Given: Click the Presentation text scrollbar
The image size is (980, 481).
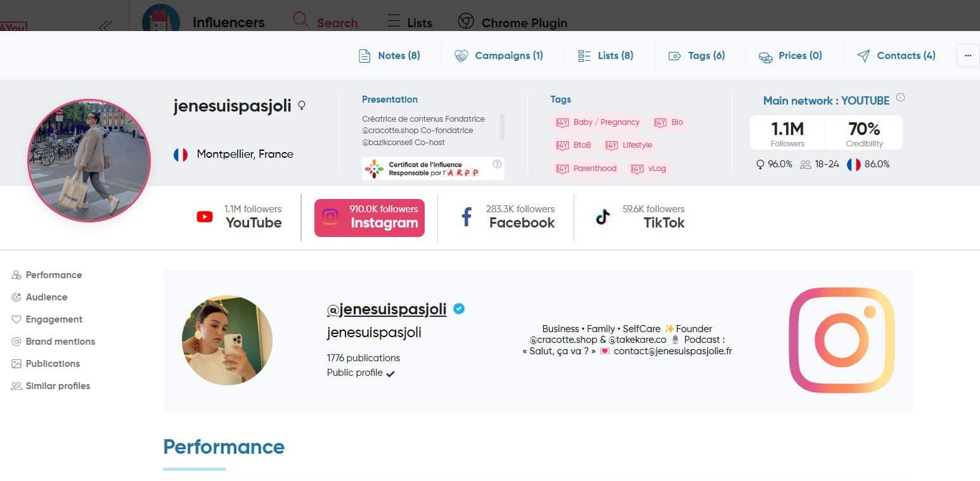Looking at the screenshot, I should pos(503,127).
